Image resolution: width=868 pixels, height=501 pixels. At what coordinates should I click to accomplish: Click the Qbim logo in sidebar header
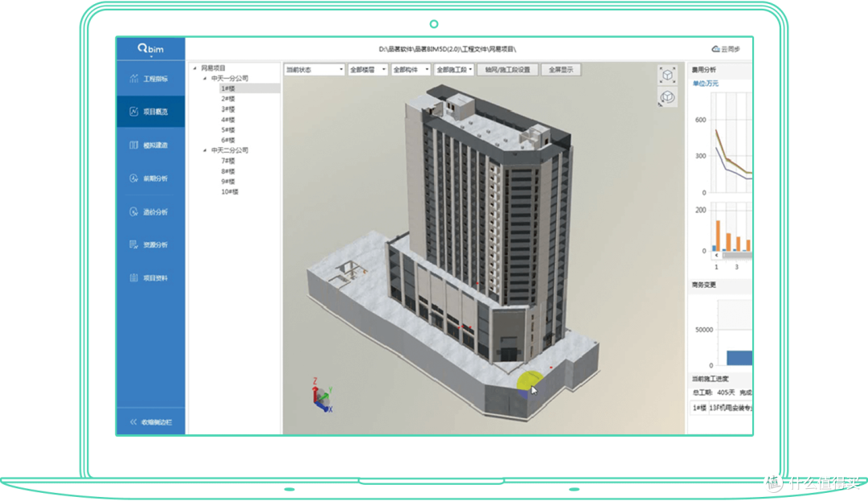coord(150,49)
